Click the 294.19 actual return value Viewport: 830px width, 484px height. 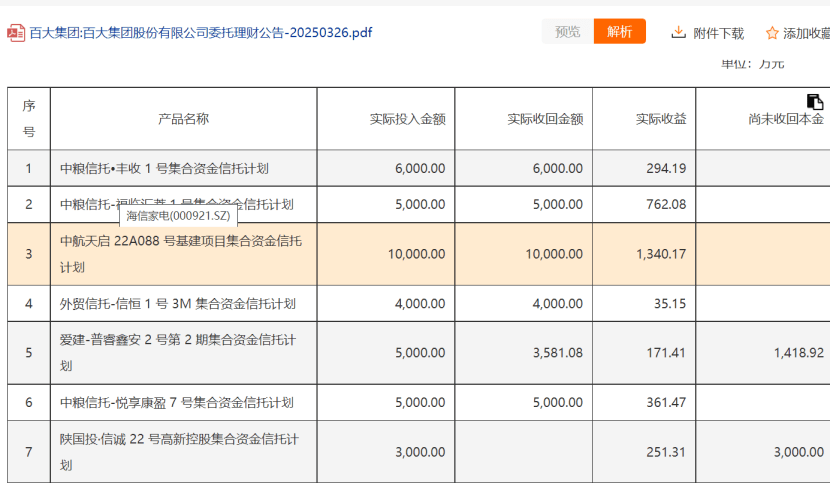pos(666,168)
